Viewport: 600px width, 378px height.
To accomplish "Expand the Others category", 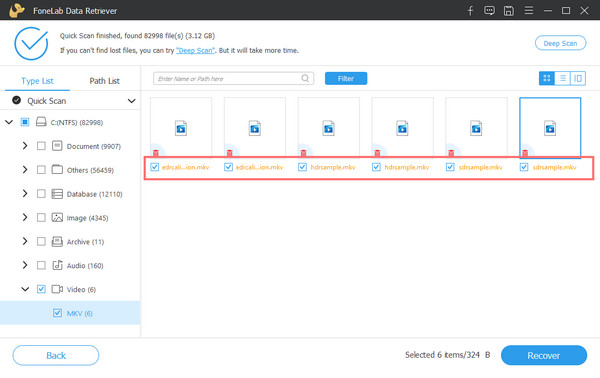I will [25, 169].
